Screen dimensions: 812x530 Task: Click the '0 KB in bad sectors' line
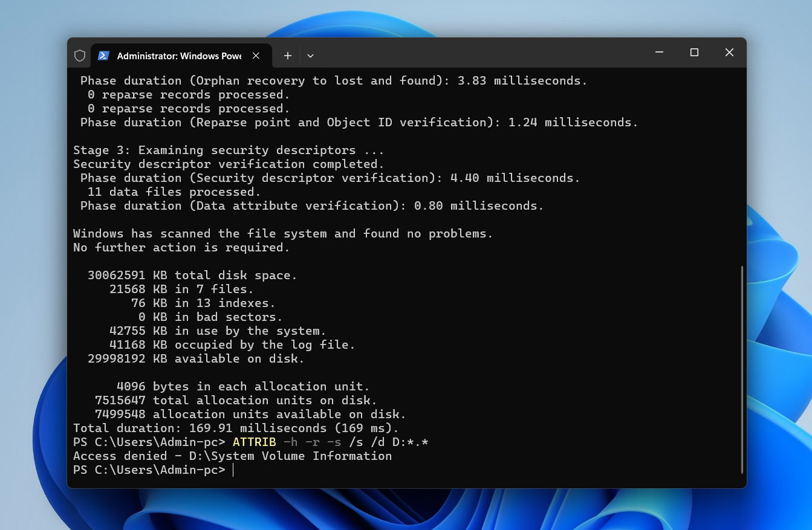(210, 317)
